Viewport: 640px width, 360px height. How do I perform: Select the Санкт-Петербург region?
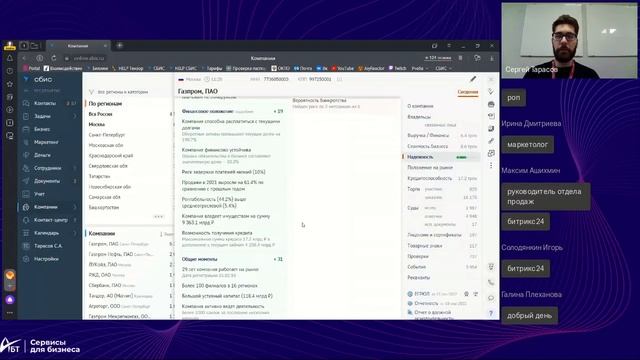click(x=107, y=135)
